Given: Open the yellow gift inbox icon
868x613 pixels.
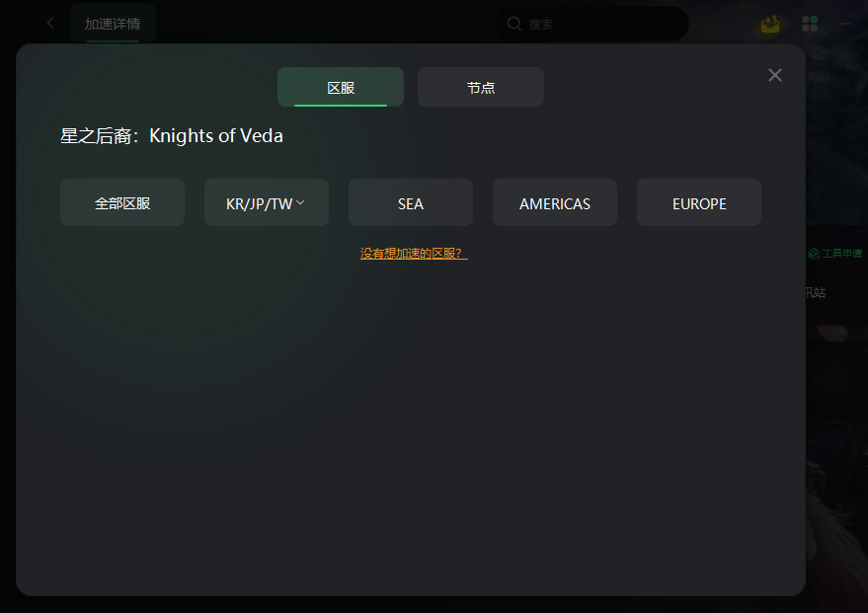Looking at the screenshot, I should (x=770, y=24).
